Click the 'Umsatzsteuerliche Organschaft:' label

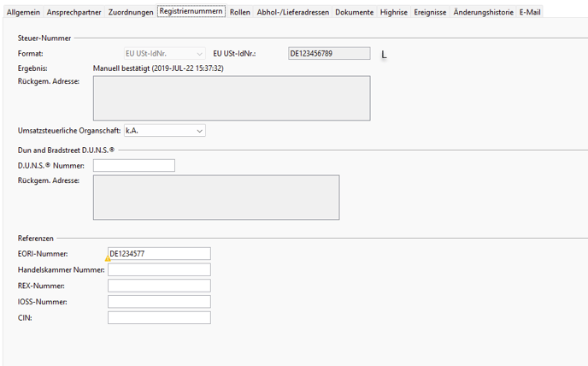[x=69, y=131]
